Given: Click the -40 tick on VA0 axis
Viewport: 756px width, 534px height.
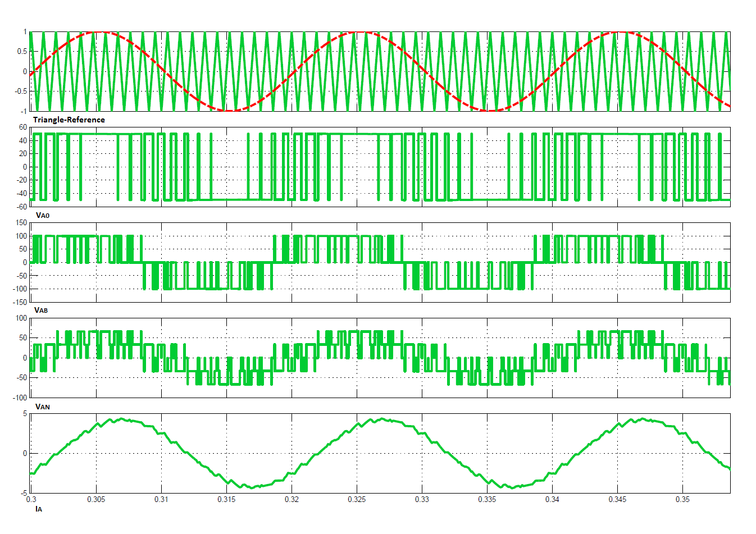Looking at the screenshot, I should (22, 193).
